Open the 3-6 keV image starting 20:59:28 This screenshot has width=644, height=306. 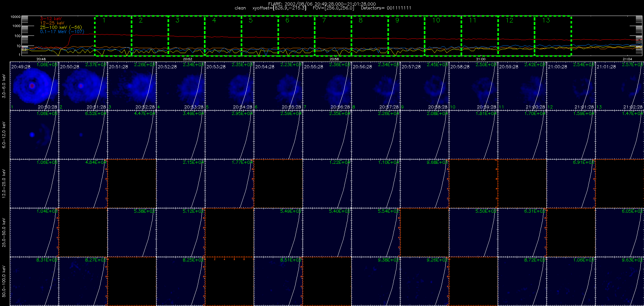pos(522,86)
